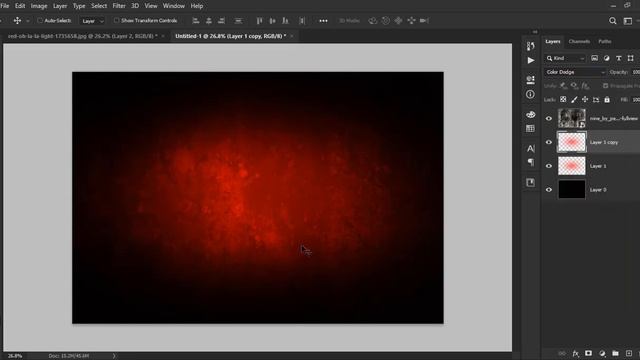Click Create new group folder icon

[615, 353]
